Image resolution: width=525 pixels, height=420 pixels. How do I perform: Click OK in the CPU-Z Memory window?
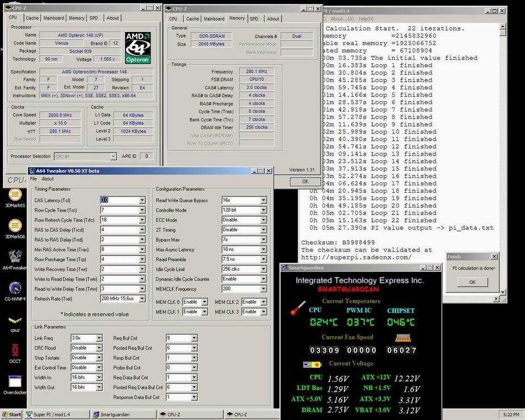(305, 182)
